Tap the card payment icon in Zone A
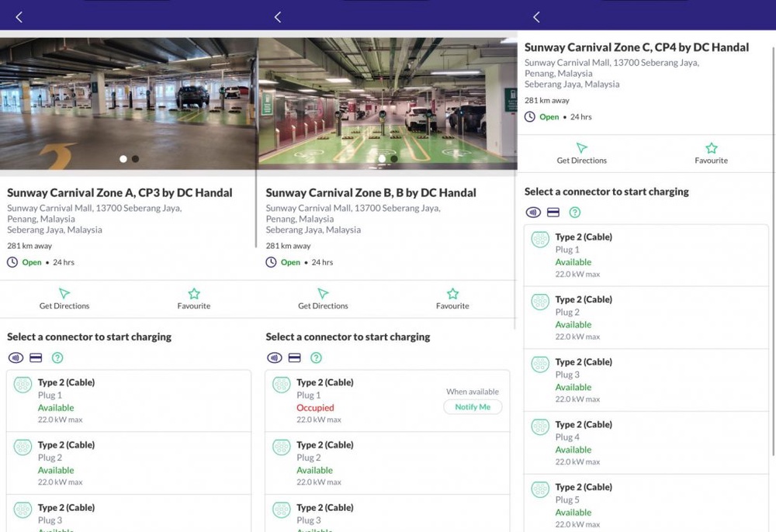This screenshot has width=776, height=532. tap(36, 358)
